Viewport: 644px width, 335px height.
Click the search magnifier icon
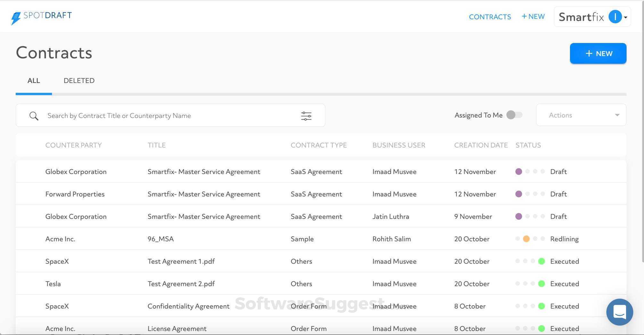(34, 115)
